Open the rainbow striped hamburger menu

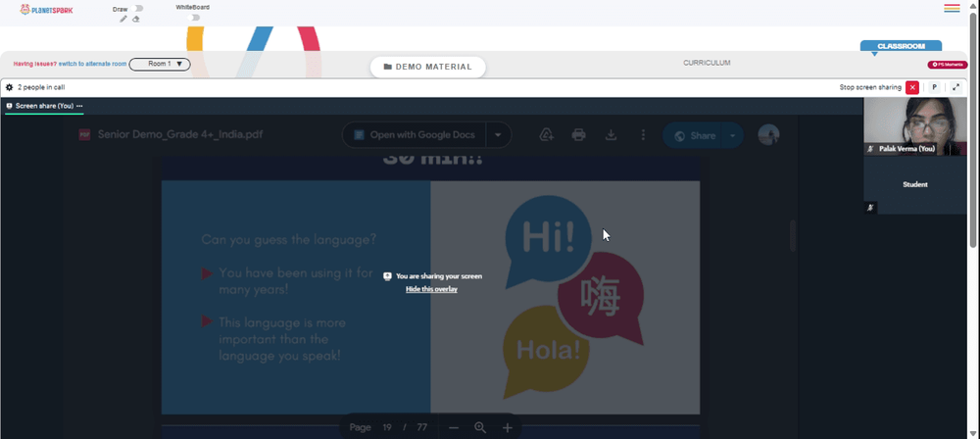[x=952, y=8]
